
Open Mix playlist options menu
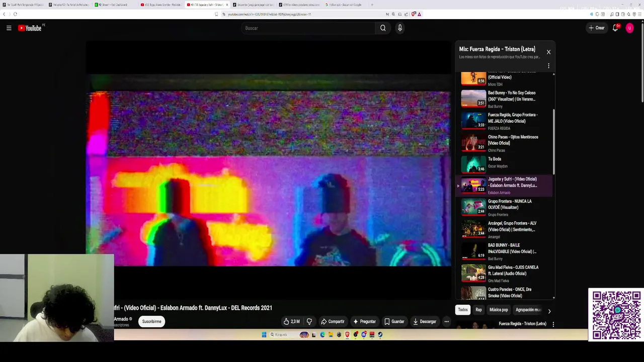548,66
